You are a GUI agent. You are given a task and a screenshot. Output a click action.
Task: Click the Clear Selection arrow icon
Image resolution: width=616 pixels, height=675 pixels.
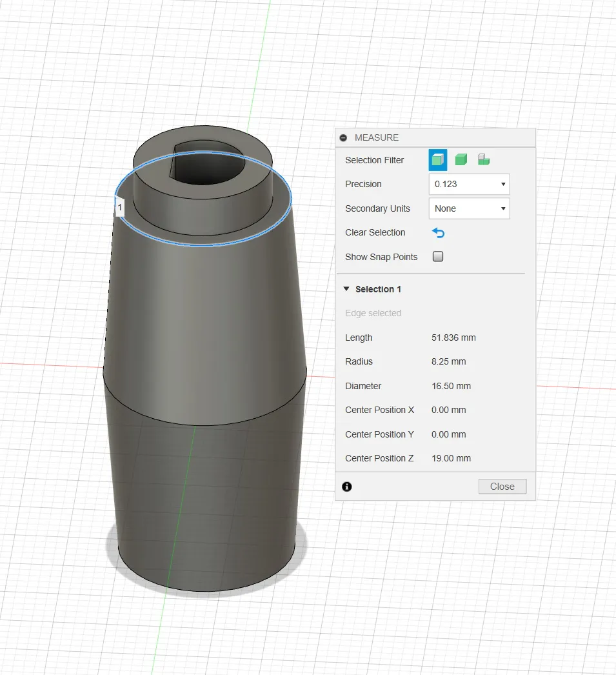(x=439, y=233)
